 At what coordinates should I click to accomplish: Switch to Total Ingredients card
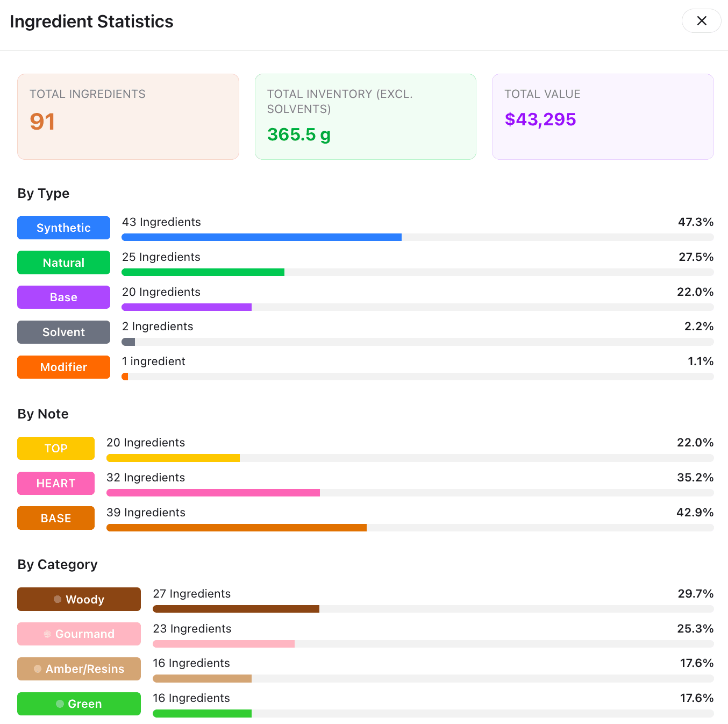tap(128, 117)
